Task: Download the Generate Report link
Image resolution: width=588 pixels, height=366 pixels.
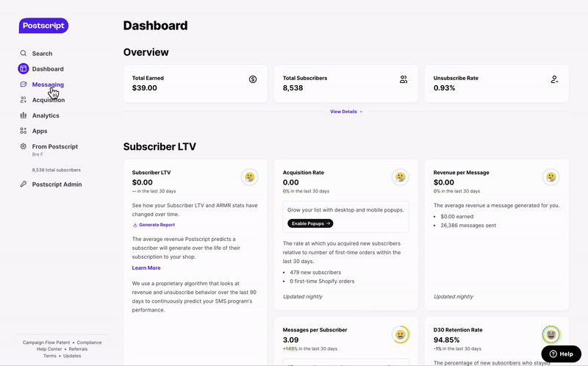Action: tap(157, 225)
